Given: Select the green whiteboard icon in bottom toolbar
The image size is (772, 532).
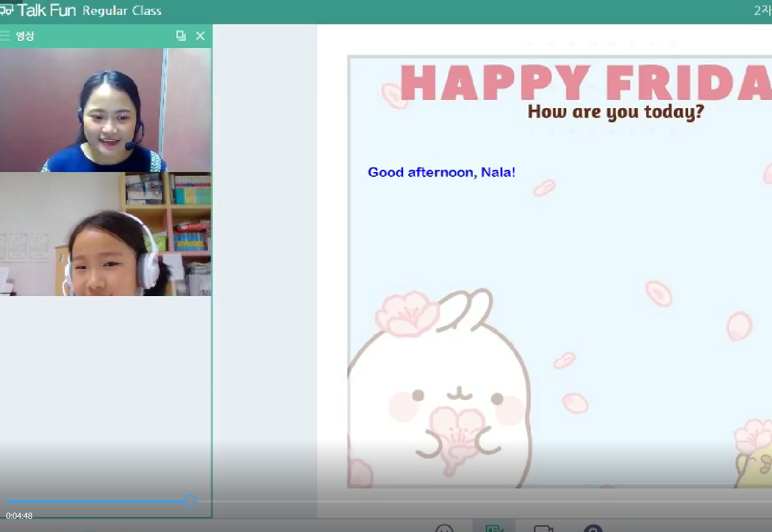Looking at the screenshot, I should click(x=494, y=528).
